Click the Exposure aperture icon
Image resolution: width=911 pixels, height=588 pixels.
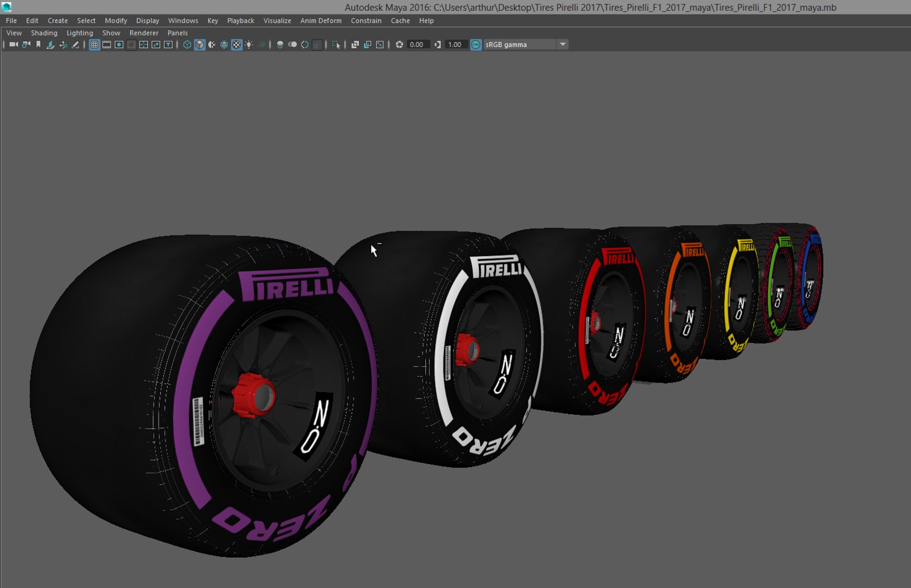(399, 45)
